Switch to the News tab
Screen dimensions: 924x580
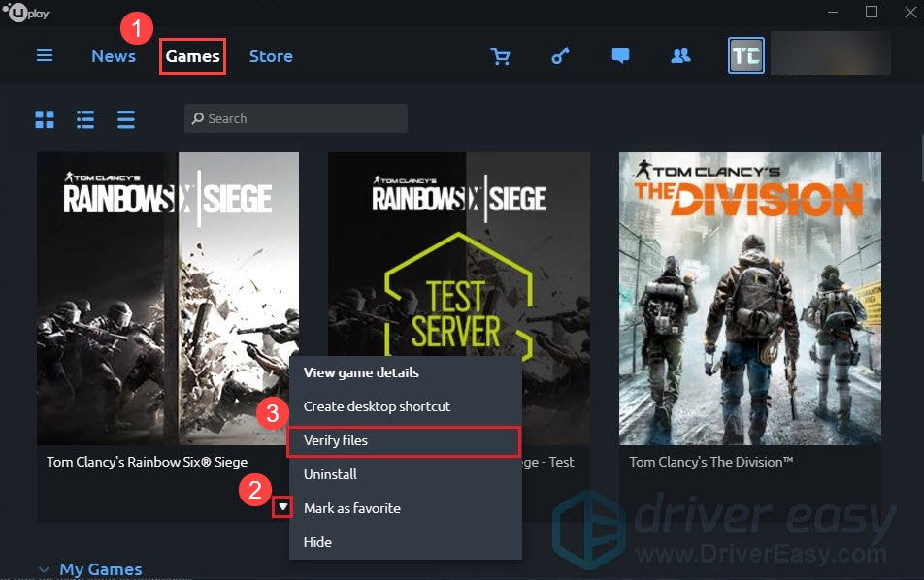coord(114,56)
